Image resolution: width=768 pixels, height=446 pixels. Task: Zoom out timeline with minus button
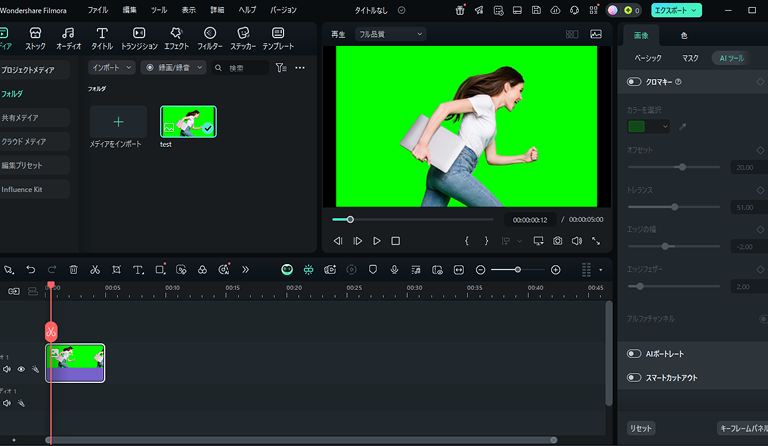click(480, 270)
